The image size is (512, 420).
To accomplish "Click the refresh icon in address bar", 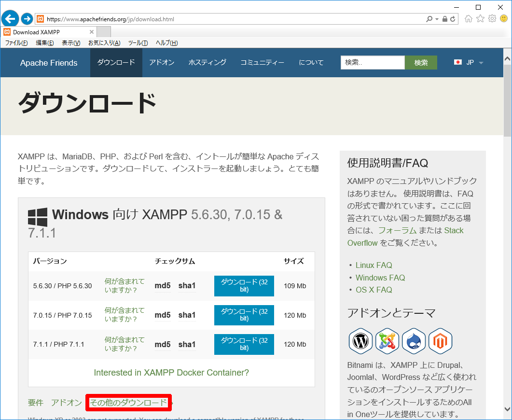I will 453,19.
